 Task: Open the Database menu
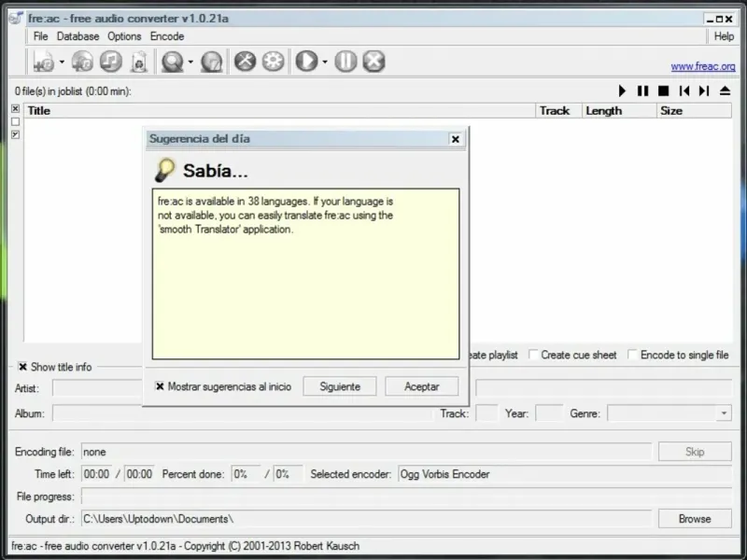click(x=78, y=36)
